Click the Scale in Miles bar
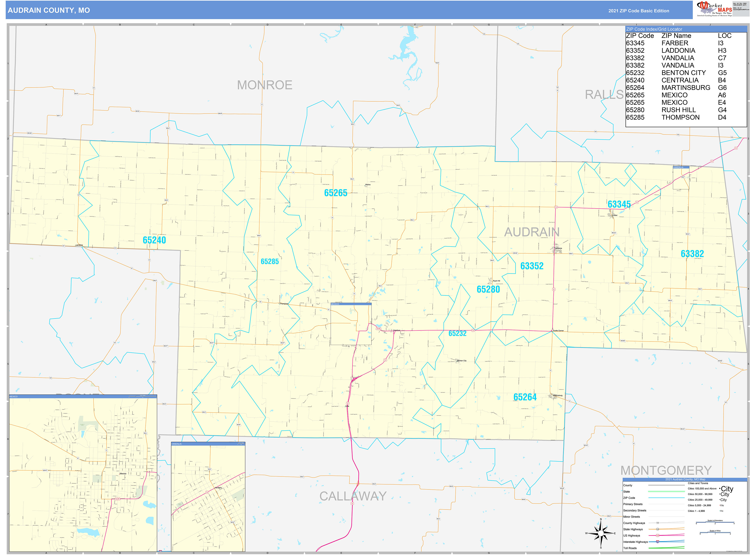Screen dimensions: 756x555 point(715,533)
